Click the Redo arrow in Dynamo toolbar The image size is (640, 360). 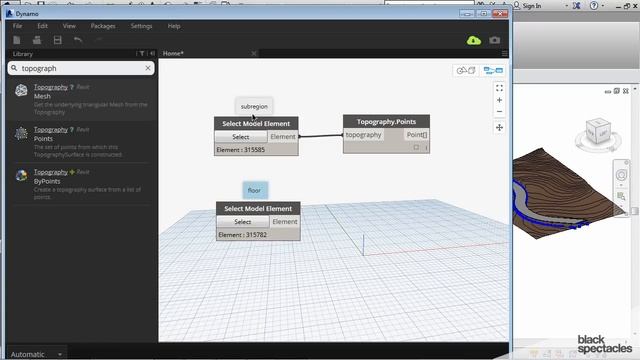pos(98,40)
